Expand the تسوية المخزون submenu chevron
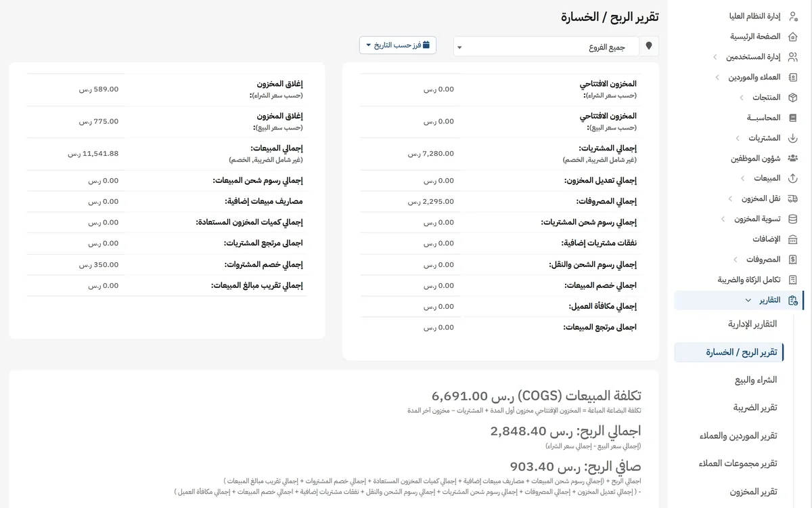Viewport: 812px width, 508px height. pos(723,219)
